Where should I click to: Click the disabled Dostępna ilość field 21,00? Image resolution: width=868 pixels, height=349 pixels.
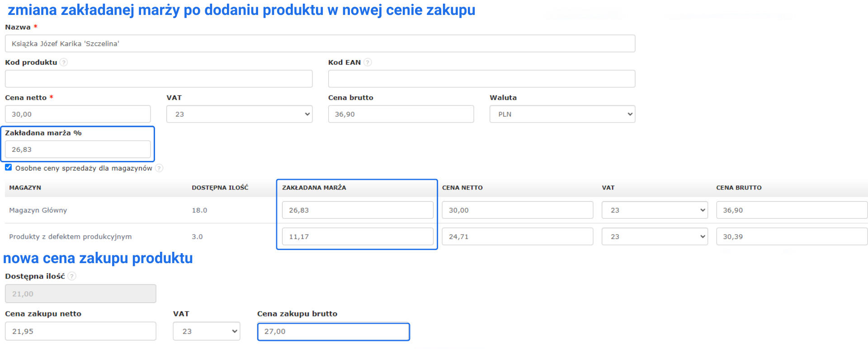pos(80,294)
